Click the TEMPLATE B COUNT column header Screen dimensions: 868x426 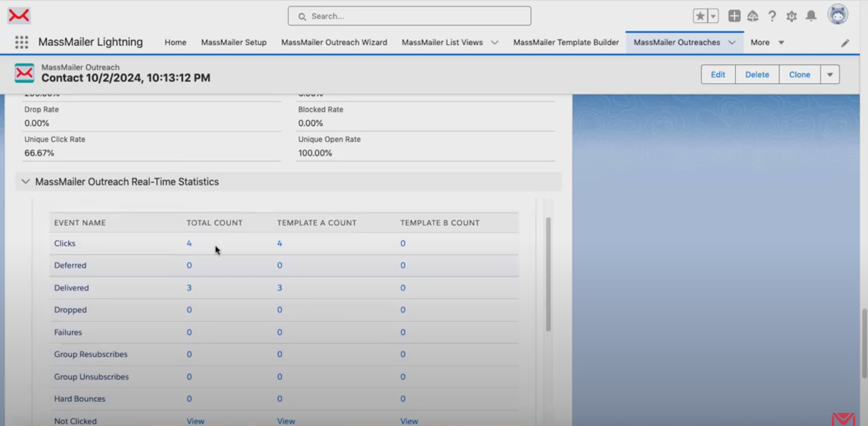coord(440,223)
